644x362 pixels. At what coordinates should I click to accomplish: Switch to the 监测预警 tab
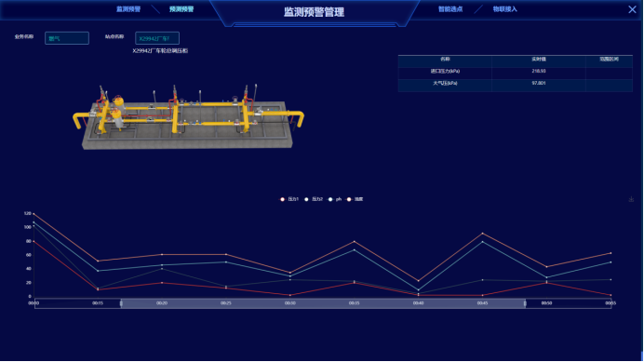pos(128,9)
